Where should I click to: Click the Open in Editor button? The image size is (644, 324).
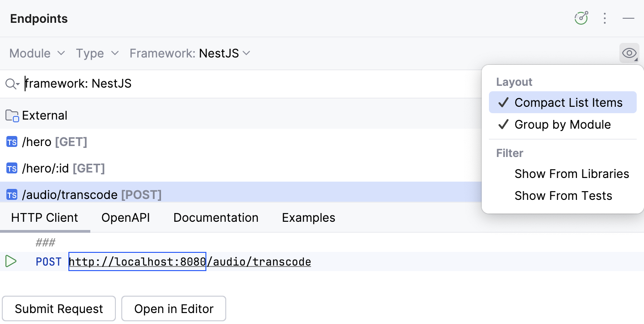pos(173,308)
